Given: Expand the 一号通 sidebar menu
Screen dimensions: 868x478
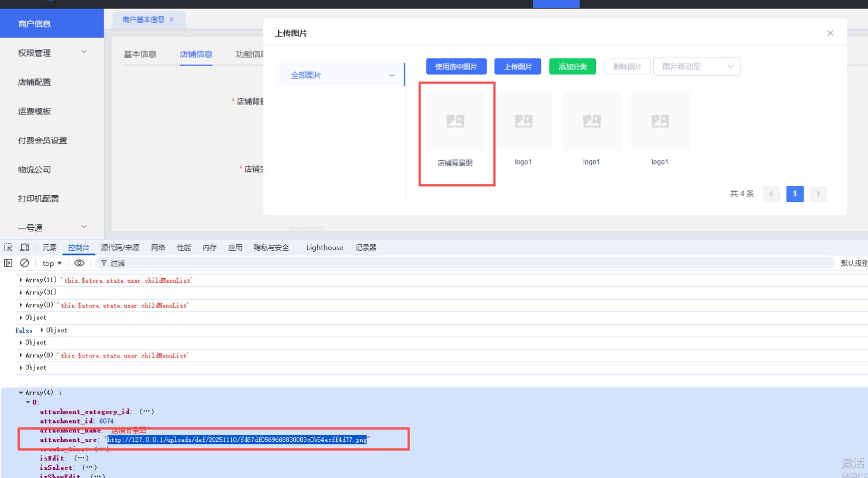Looking at the screenshot, I should pos(51,228).
